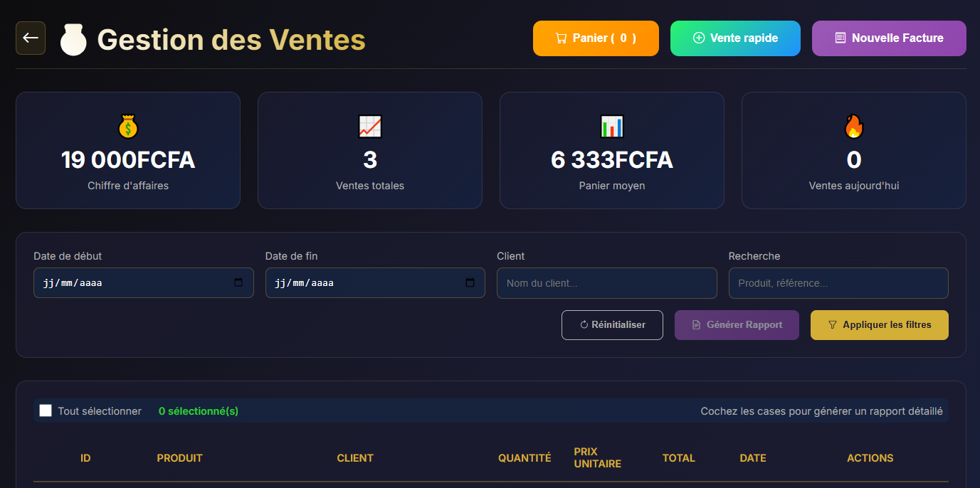Focus the Date de début field
980x488 pixels.
tap(144, 282)
